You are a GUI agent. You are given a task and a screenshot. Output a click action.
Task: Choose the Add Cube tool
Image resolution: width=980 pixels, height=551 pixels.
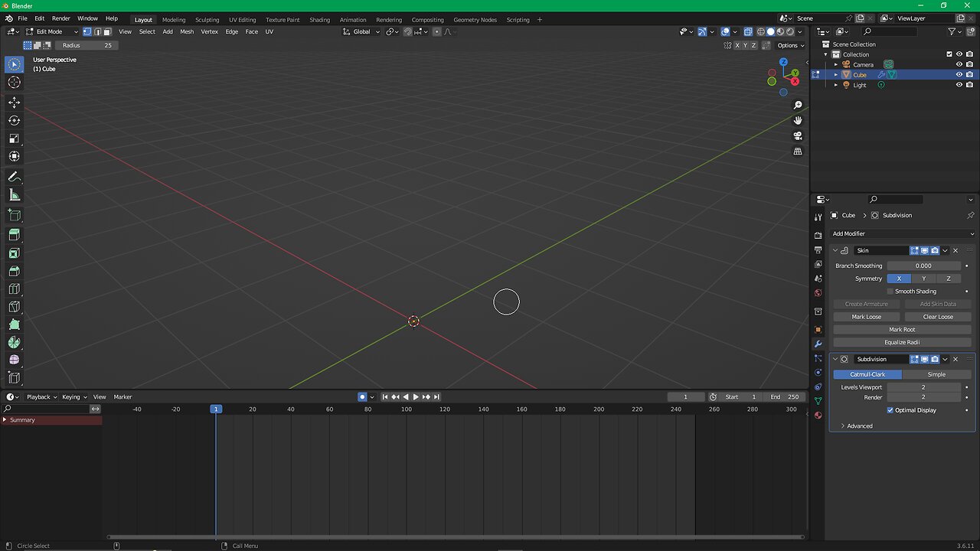pyautogui.click(x=14, y=215)
